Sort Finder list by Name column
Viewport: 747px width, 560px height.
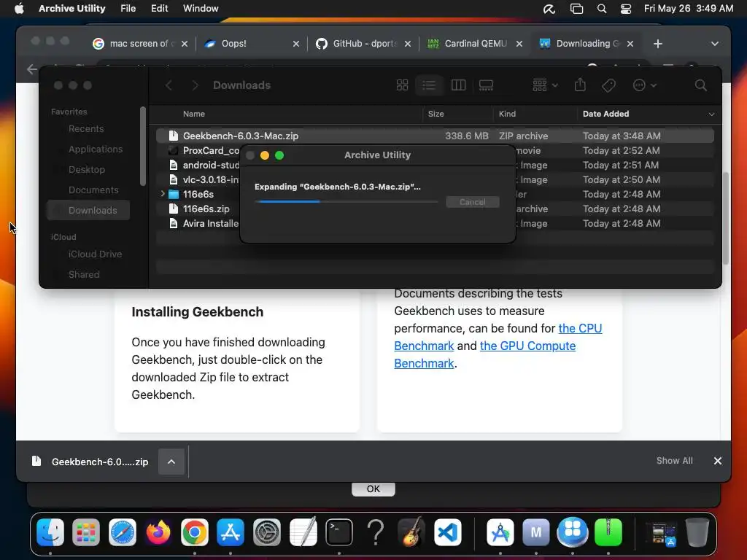click(x=194, y=114)
